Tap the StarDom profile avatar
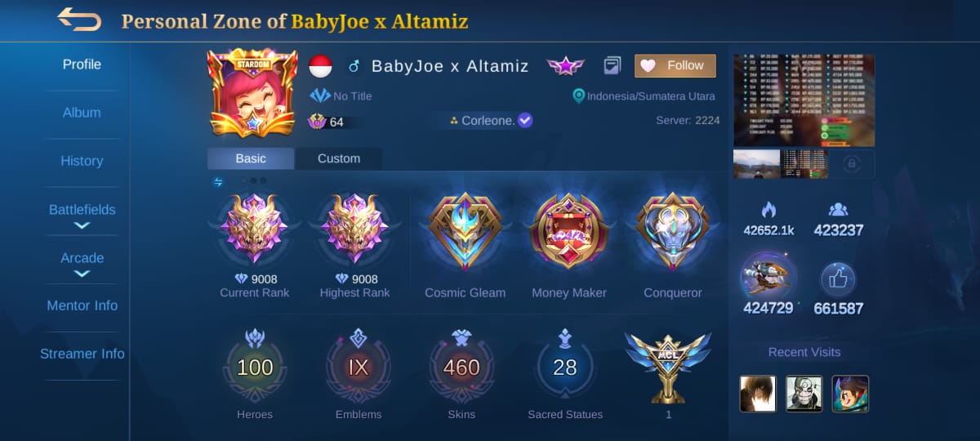 (x=253, y=93)
